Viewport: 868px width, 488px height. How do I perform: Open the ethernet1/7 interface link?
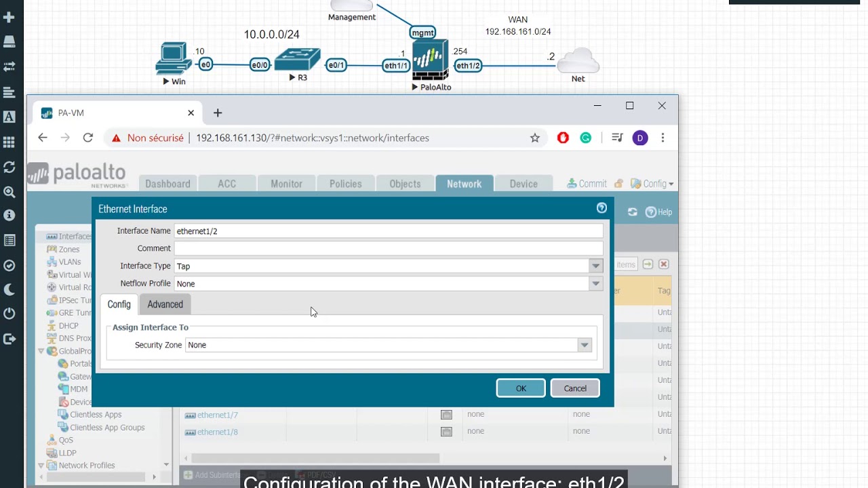tap(217, 415)
